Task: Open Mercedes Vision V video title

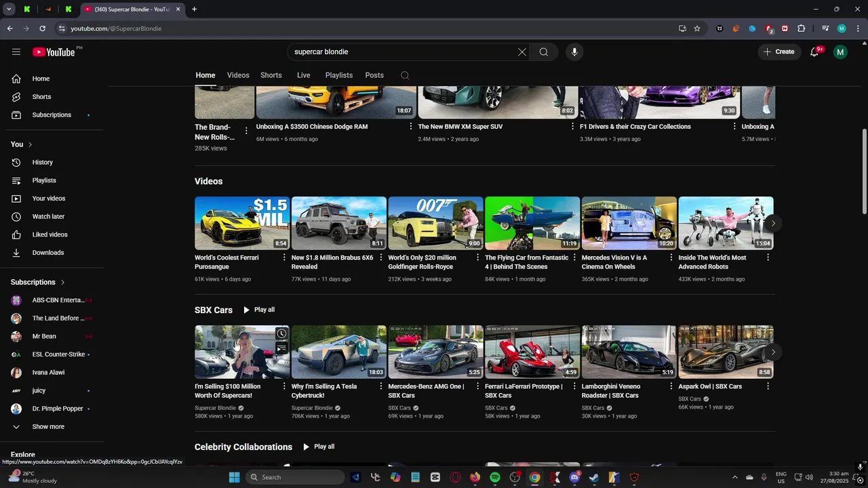Action: 614,262
